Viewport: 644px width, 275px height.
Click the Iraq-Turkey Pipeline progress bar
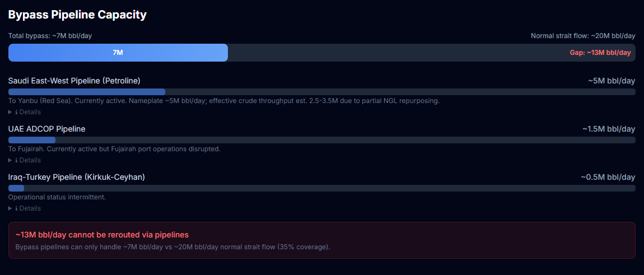click(322, 188)
